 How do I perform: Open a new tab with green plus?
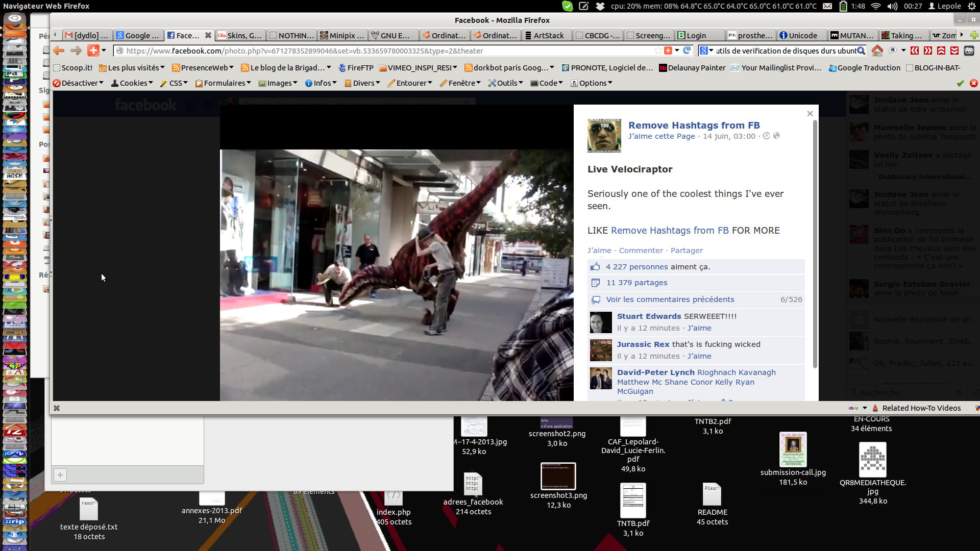coord(974,35)
